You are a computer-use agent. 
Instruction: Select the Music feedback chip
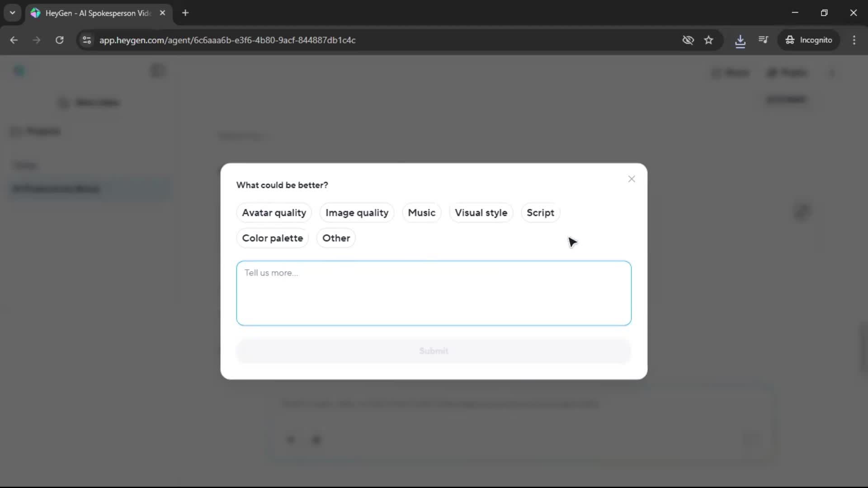(421, 213)
